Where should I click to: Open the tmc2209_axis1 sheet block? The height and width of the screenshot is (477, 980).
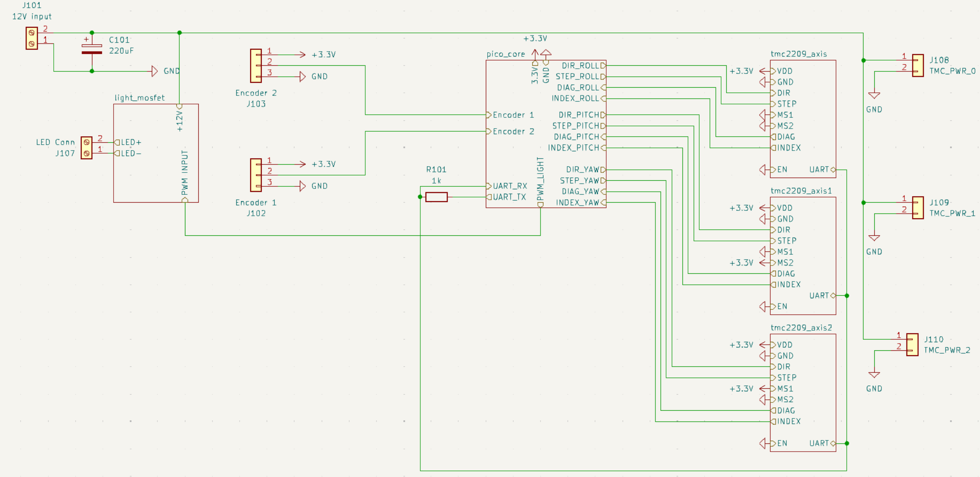coord(803,256)
